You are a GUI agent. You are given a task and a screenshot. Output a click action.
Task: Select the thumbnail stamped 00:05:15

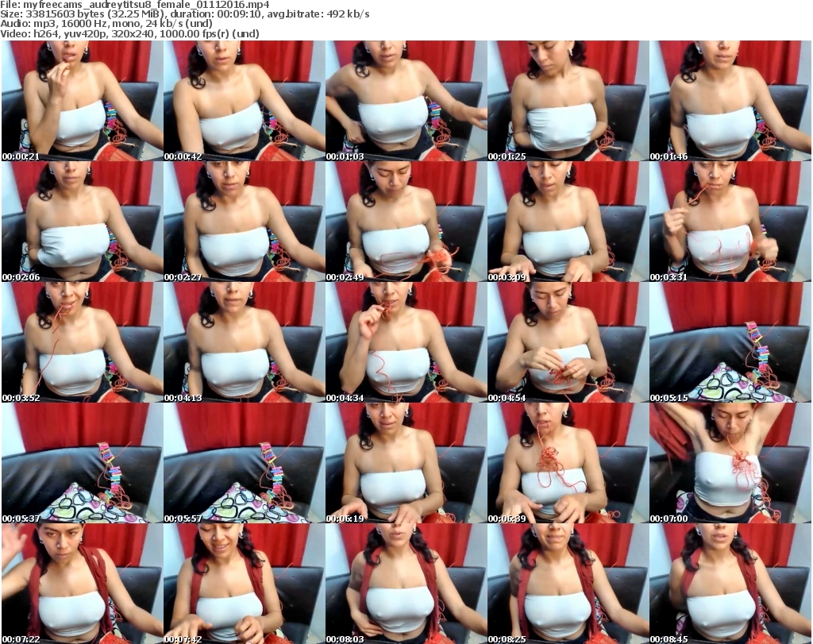[x=730, y=342]
